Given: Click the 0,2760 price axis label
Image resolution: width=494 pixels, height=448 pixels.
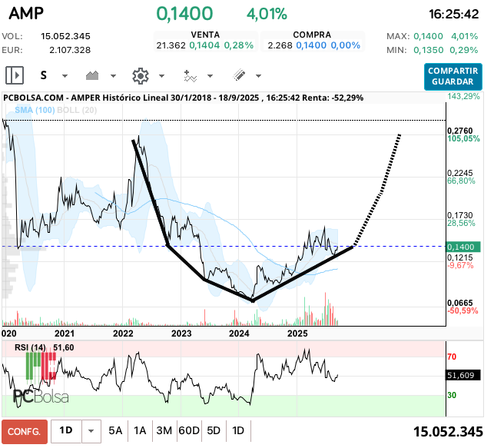Looking at the screenshot, I should (460, 131).
